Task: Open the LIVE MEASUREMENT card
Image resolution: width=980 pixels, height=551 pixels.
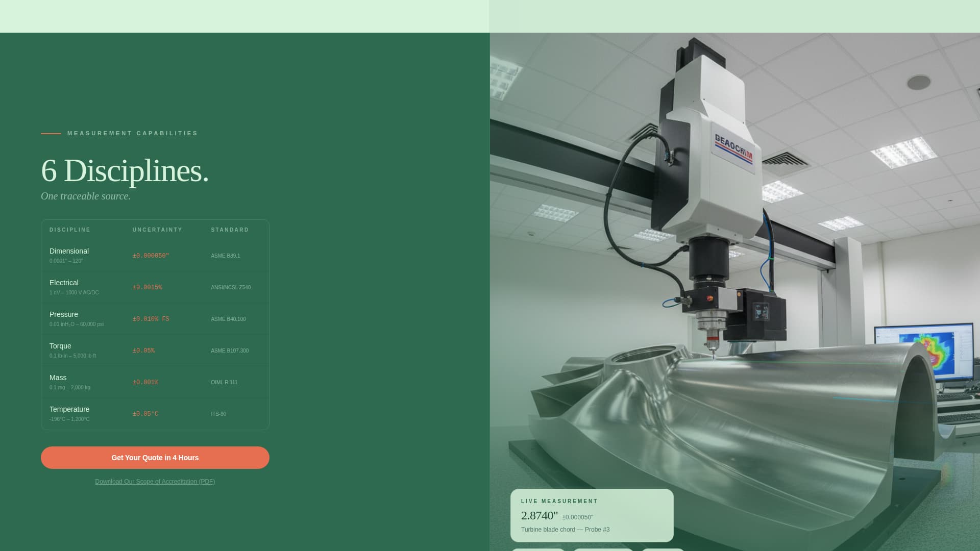Action: pos(592,515)
